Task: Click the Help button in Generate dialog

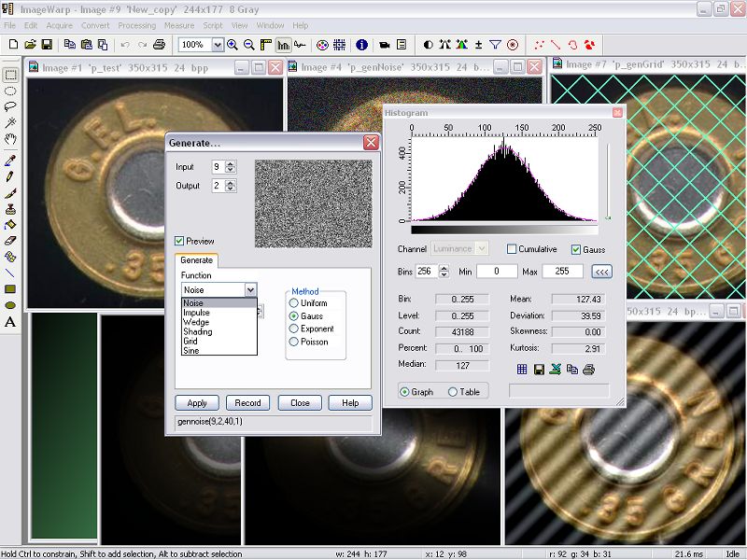Action: pos(350,403)
